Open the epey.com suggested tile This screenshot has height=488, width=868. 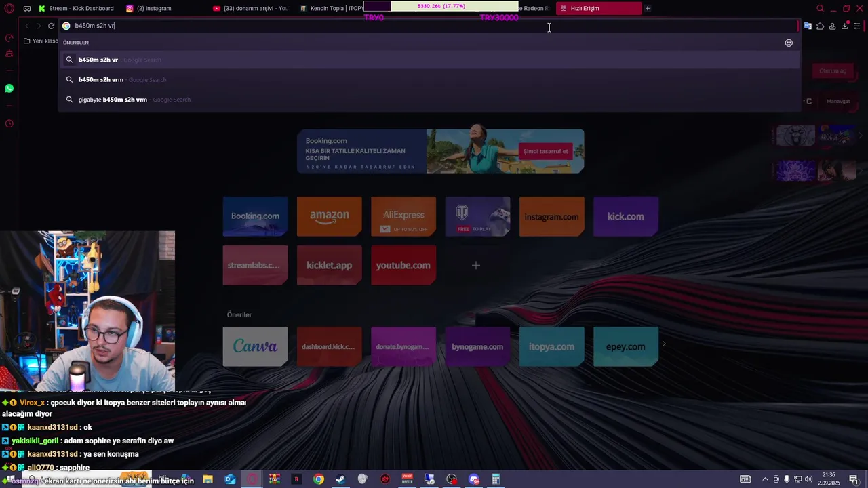coord(626,346)
